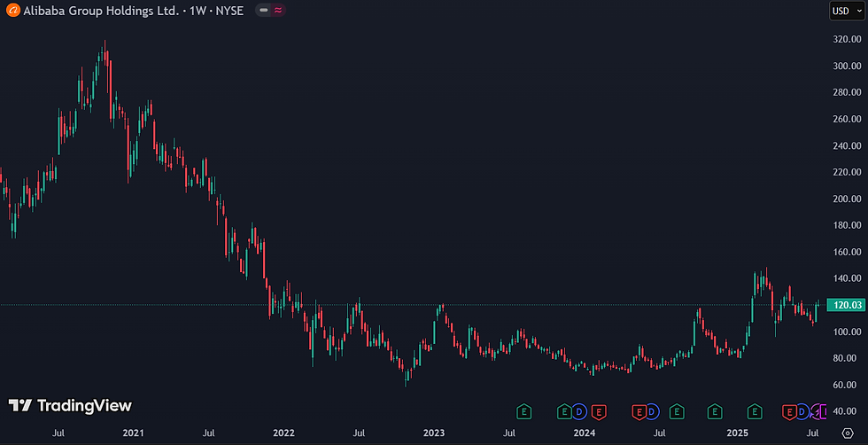Click the 160.00 price axis label
The image size is (868, 445).
(849, 252)
